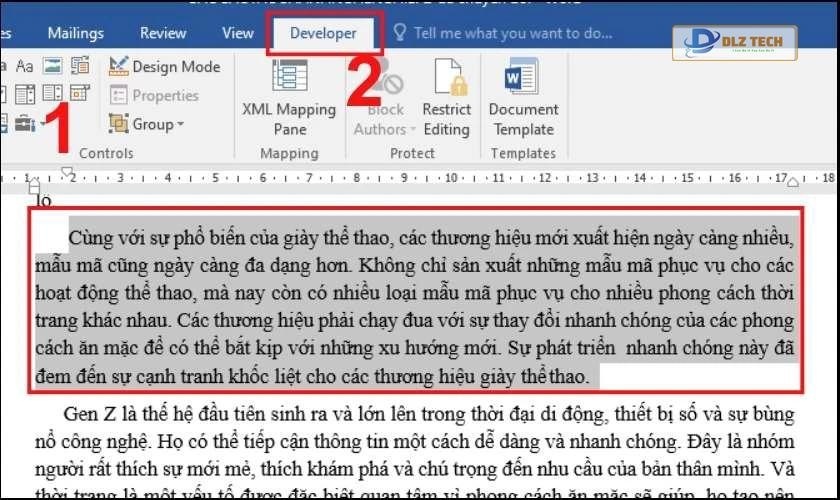
Task: Select the View ribbon tab
Action: [x=237, y=33]
